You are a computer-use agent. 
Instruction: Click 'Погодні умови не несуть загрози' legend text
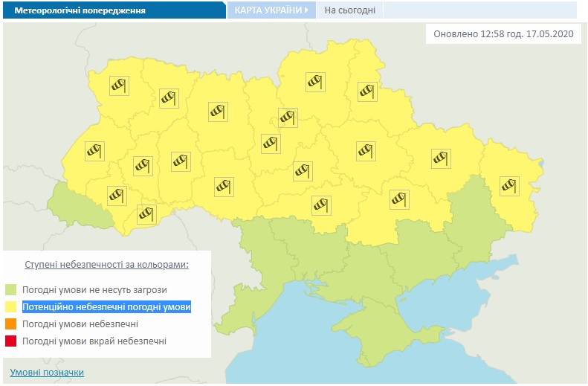(94, 290)
